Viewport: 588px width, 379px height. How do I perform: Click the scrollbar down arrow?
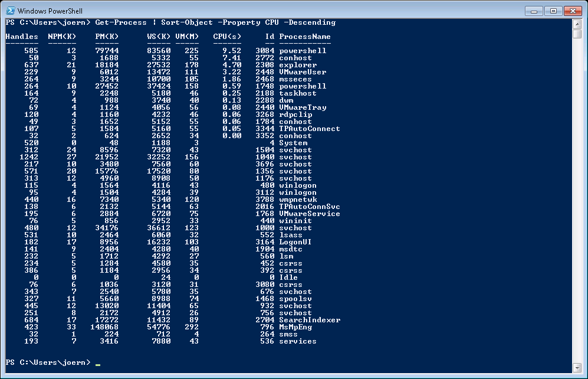pyautogui.click(x=577, y=368)
